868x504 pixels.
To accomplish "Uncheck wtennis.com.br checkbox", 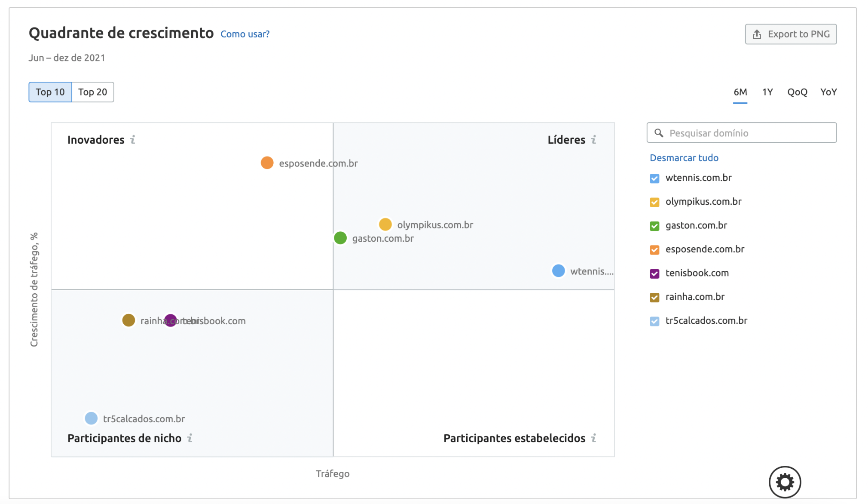I will pos(654,178).
